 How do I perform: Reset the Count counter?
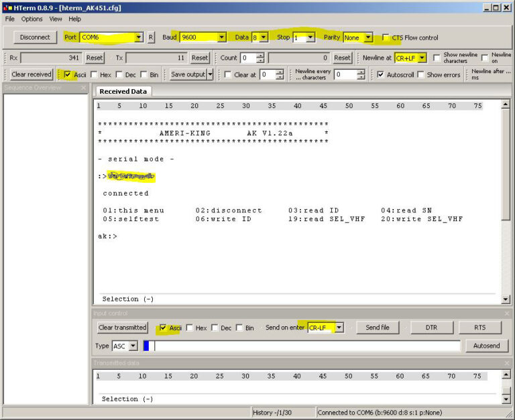pos(342,58)
